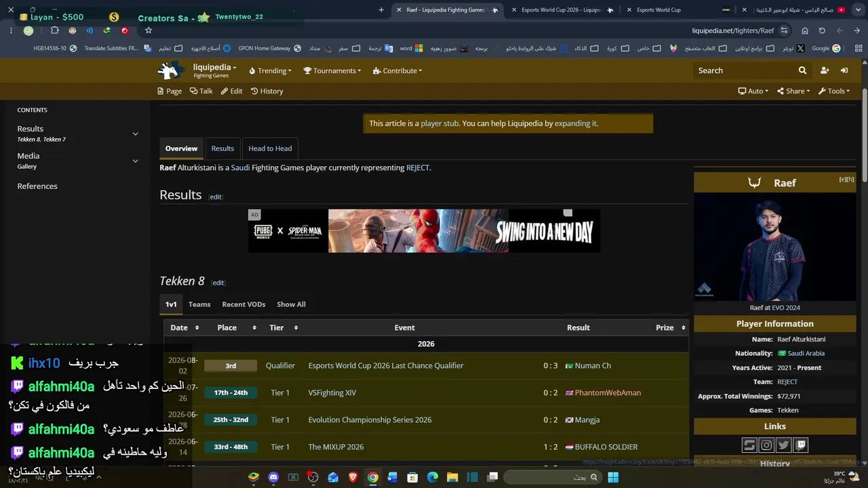The height and width of the screenshot is (488, 868).
Task: Open Microsoft Edge from the taskbar
Action: pyautogui.click(x=432, y=477)
